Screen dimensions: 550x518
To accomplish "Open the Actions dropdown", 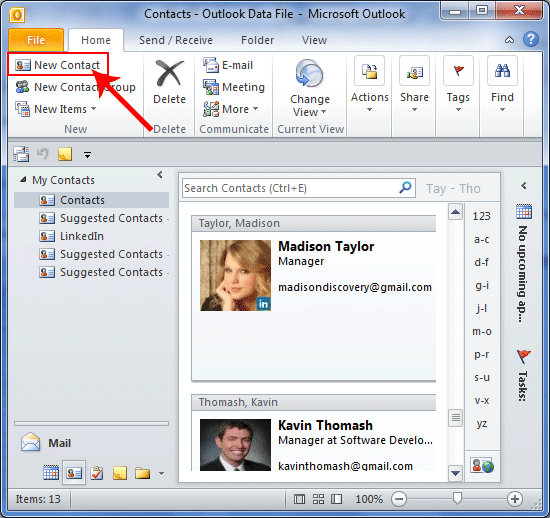I will (370, 84).
